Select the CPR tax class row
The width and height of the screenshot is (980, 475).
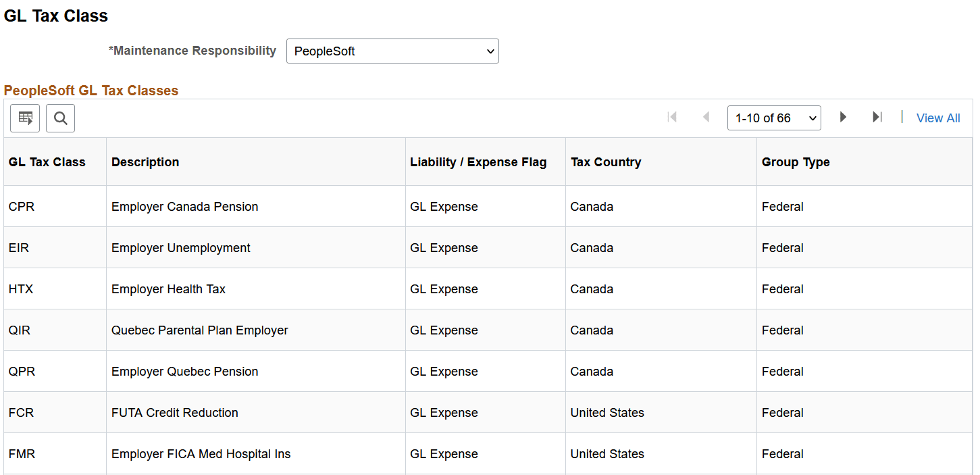coord(21,206)
